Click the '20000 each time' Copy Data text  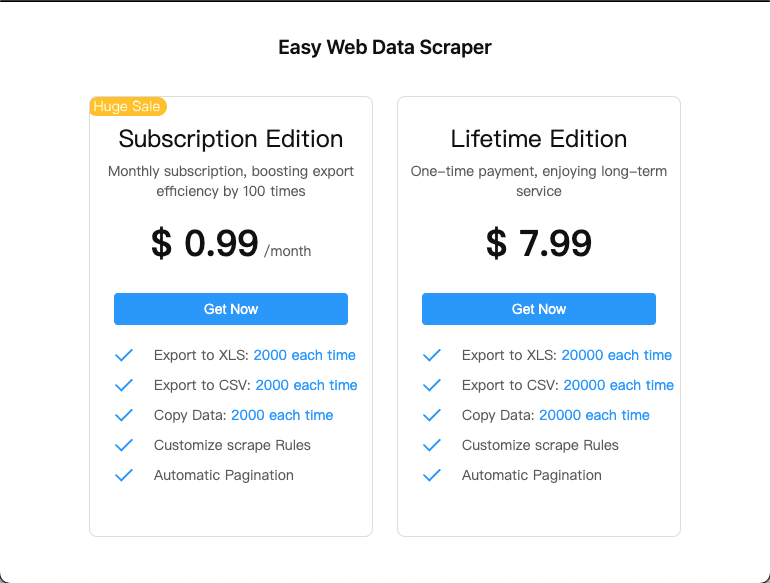pyautogui.click(x=594, y=415)
